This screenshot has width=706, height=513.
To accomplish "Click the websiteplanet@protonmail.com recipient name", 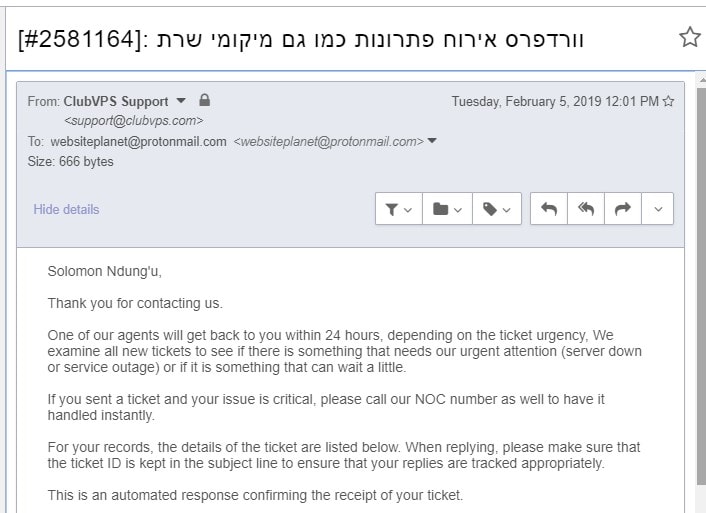I will 138,141.
